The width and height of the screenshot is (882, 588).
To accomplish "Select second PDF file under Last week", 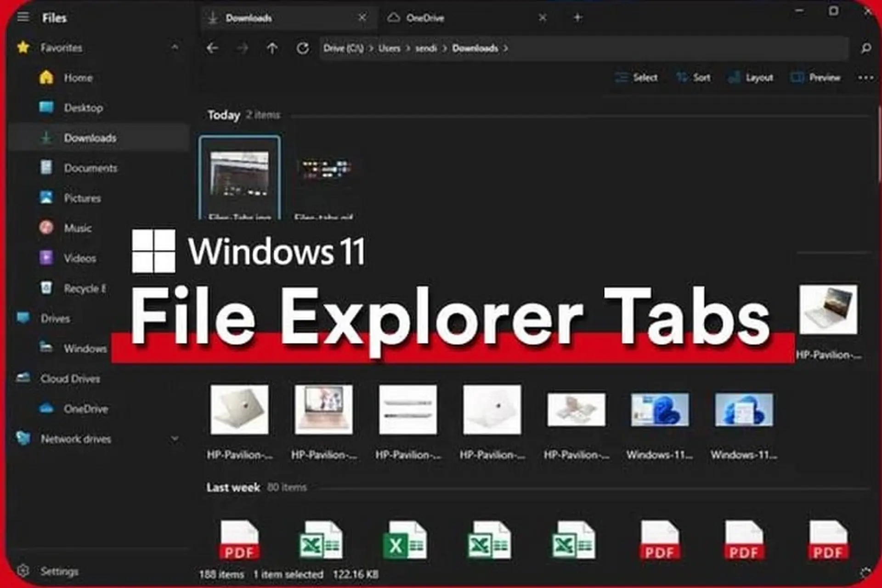I will point(660,540).
